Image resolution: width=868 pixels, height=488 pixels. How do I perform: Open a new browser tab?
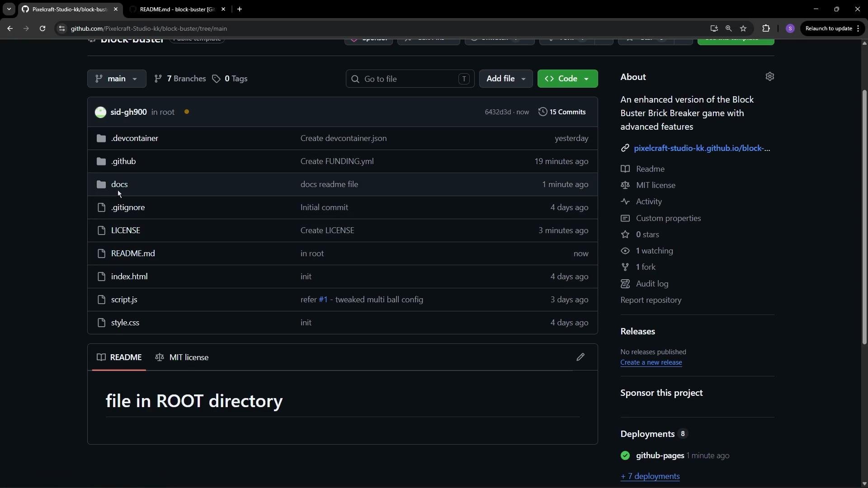click(240, 9)
